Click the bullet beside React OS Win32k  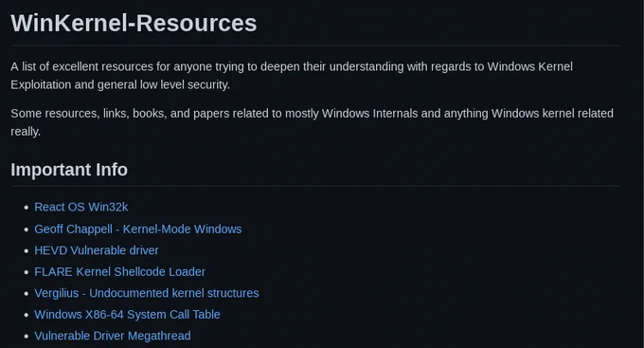coord(27,208)
